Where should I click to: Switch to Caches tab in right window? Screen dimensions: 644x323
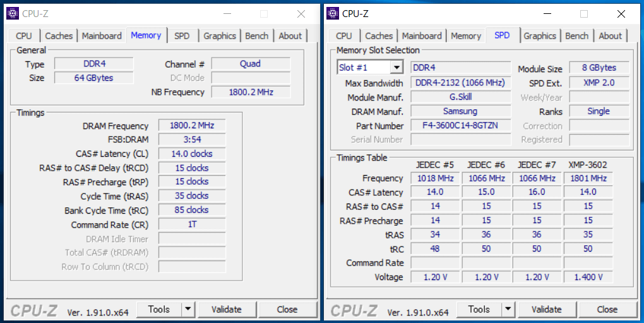tap(379, 36)
